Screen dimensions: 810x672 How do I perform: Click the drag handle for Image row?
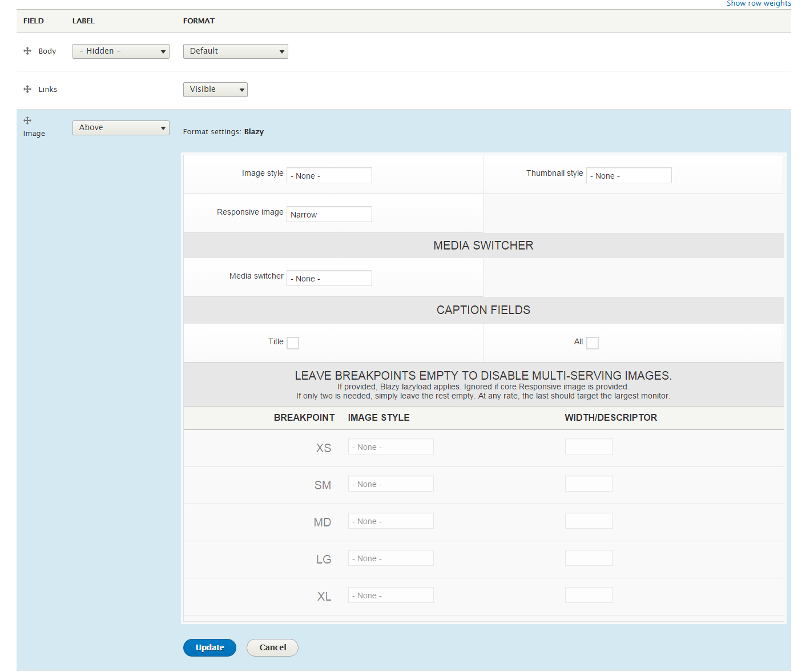pyautogui.click(x=27, y=120)
